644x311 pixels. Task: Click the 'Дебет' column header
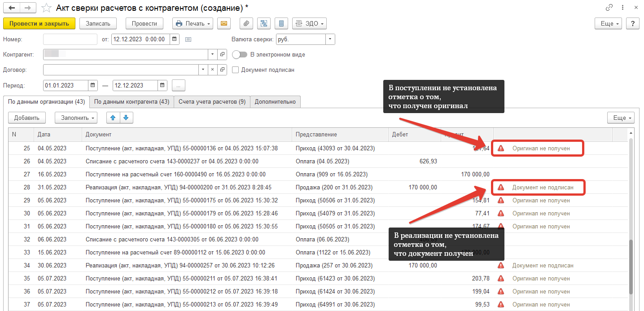click(414, 135)
